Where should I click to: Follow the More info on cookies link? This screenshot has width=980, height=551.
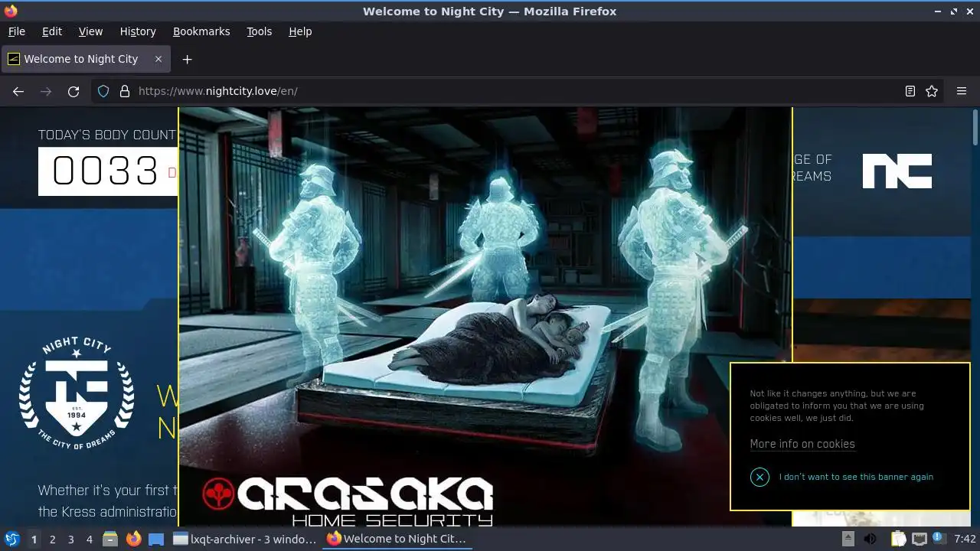pyautogui.click(x=802, y=444)
